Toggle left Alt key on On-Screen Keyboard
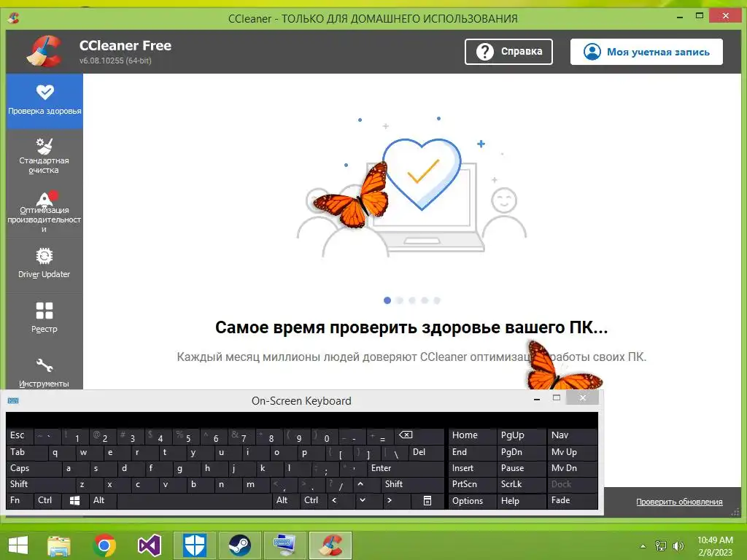Image resolution: width=747 pixels, height=560 pixels. (x=102, y=500)
